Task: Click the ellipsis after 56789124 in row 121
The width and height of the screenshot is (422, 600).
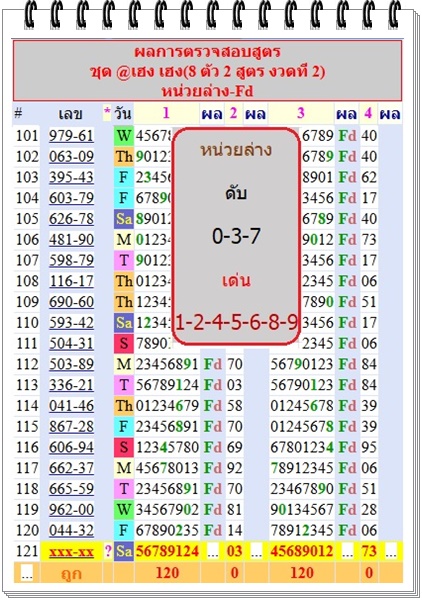Action: point(212,552)
